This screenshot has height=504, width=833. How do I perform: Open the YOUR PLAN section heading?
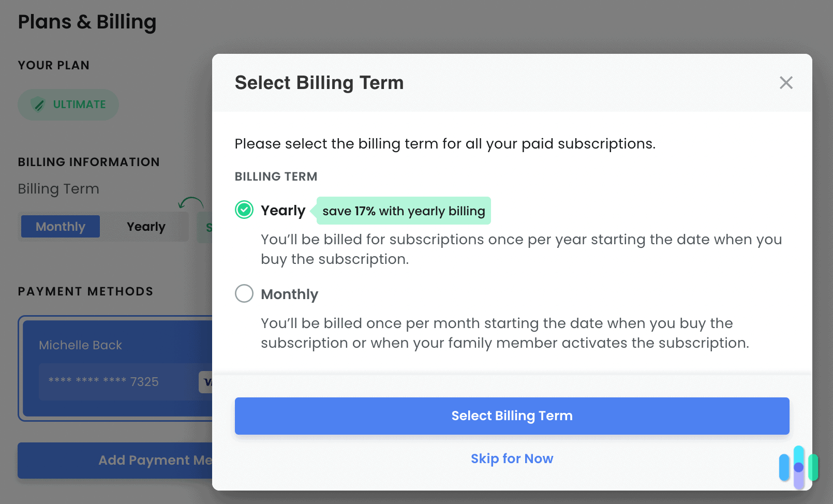(x=53, y=65)
